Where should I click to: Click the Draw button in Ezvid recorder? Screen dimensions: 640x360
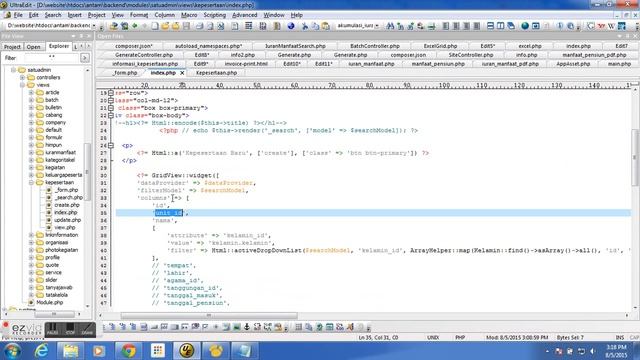[87, 329]
